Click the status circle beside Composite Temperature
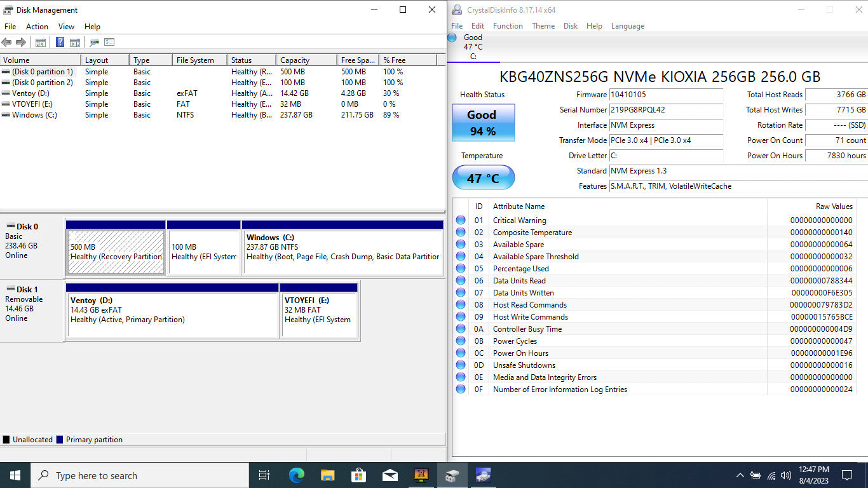Screen dimensions: 868x488 tap(461, 233)
